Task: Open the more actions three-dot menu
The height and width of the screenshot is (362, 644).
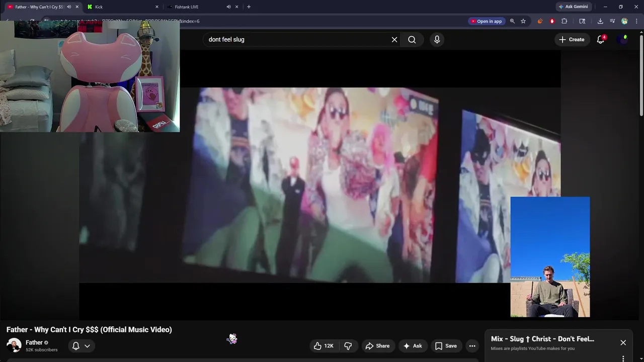Action: click(x=472, y=346)
